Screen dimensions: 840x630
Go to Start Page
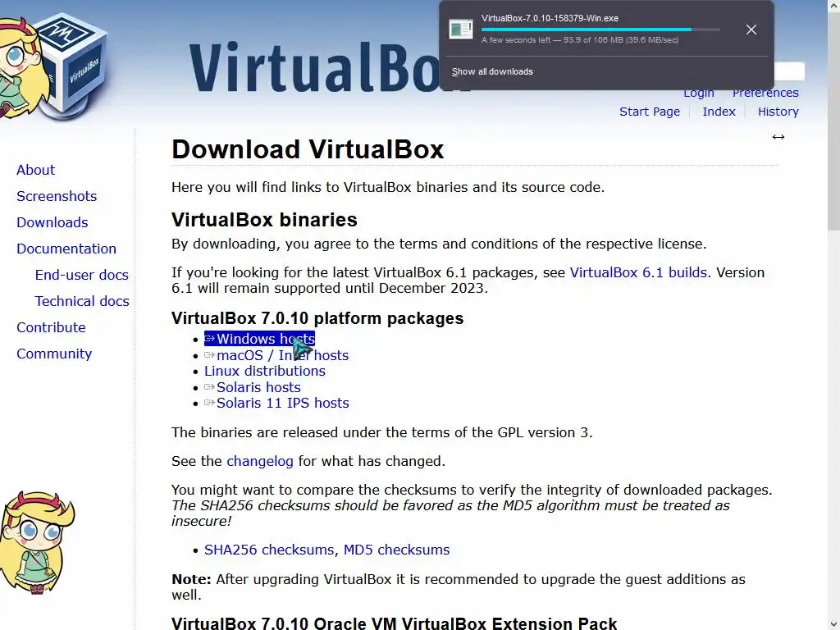click(650, 112)
